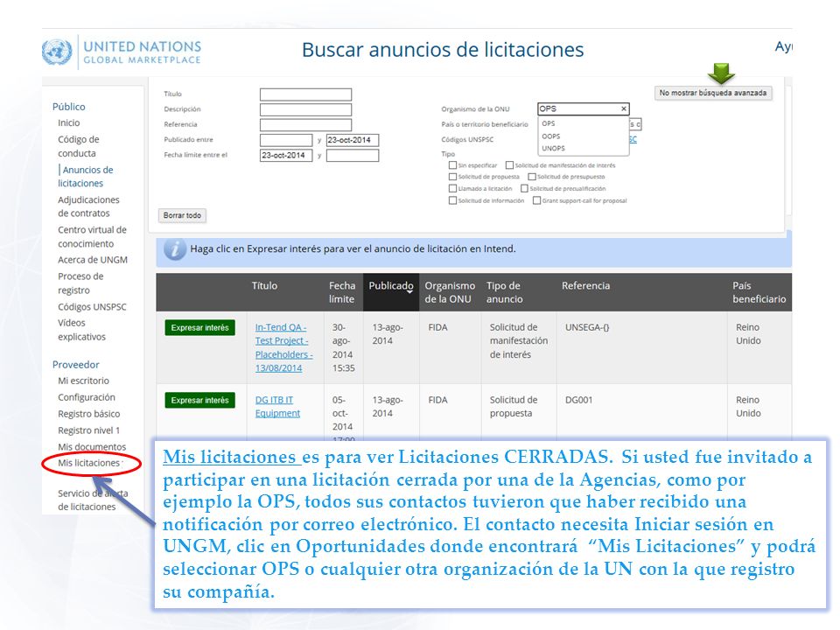Open Acerca de UNGM

[x=93, y=260]
